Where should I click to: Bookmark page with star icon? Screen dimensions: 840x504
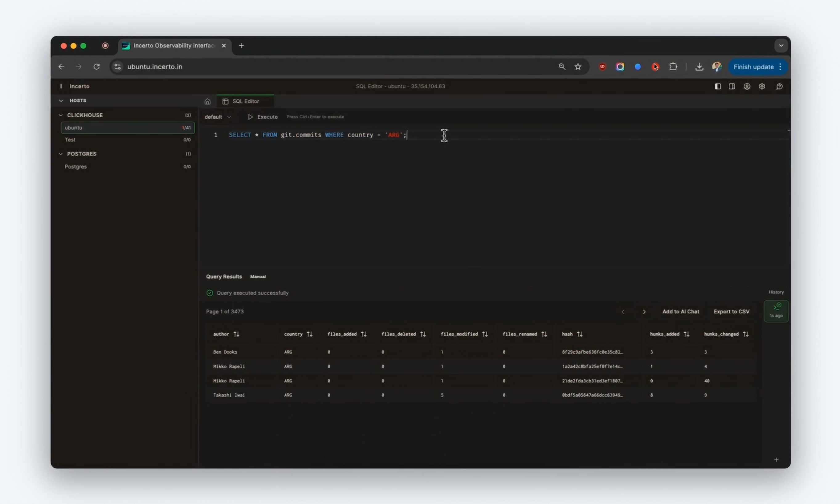tap(578, 67)
